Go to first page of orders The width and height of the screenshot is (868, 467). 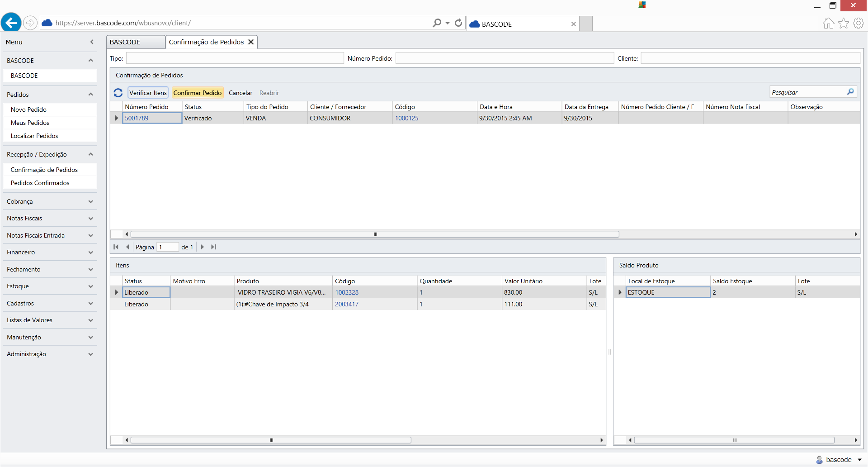pos(116,247)
